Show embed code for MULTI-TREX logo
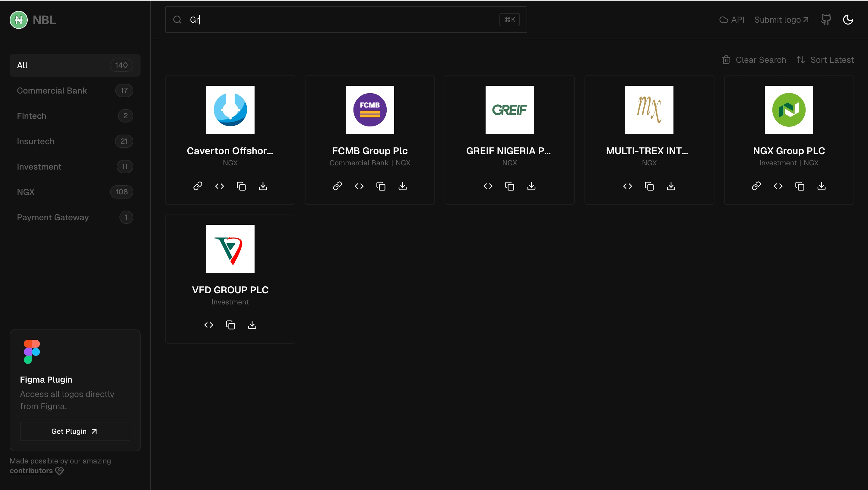Viewport: 868px width, 490px height. click(x=627, y=186)
